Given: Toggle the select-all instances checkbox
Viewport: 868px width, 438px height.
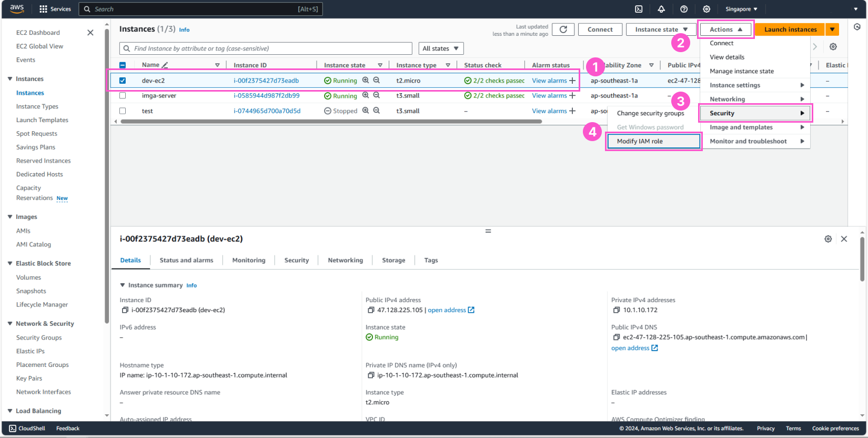Looking at the screenshot, I should pyautogui.click(x=123, y=65).
